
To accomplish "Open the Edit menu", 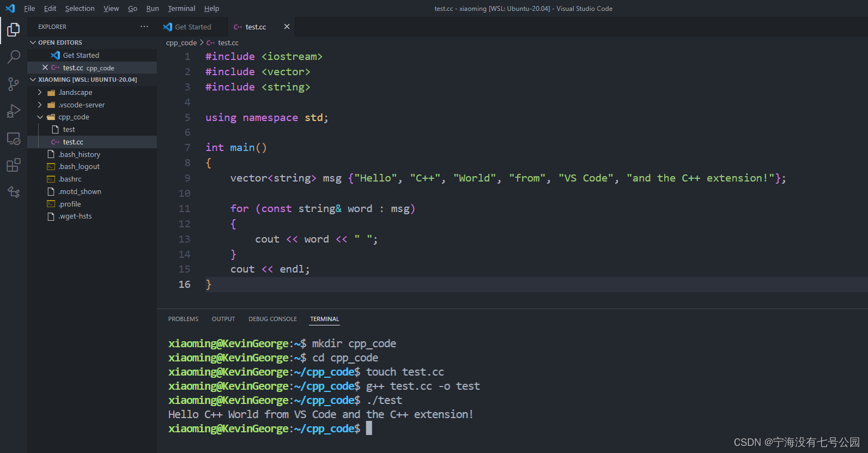I will [x=50, y=8].
